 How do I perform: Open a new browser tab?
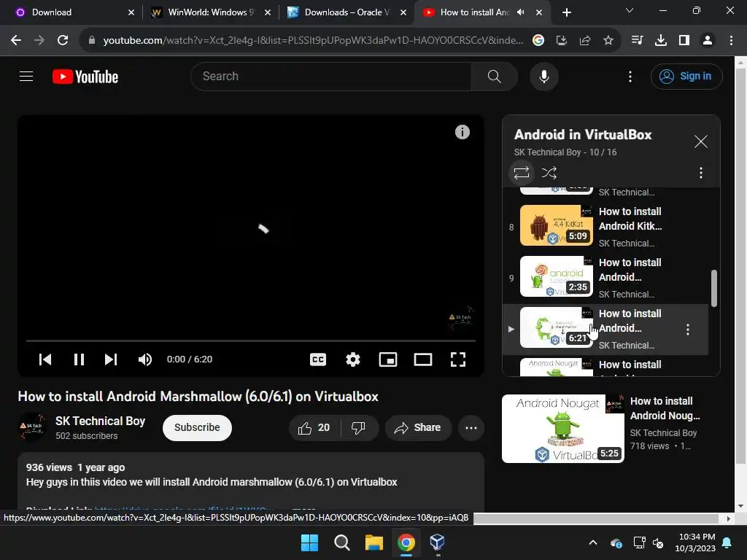[x=566, y=12]
